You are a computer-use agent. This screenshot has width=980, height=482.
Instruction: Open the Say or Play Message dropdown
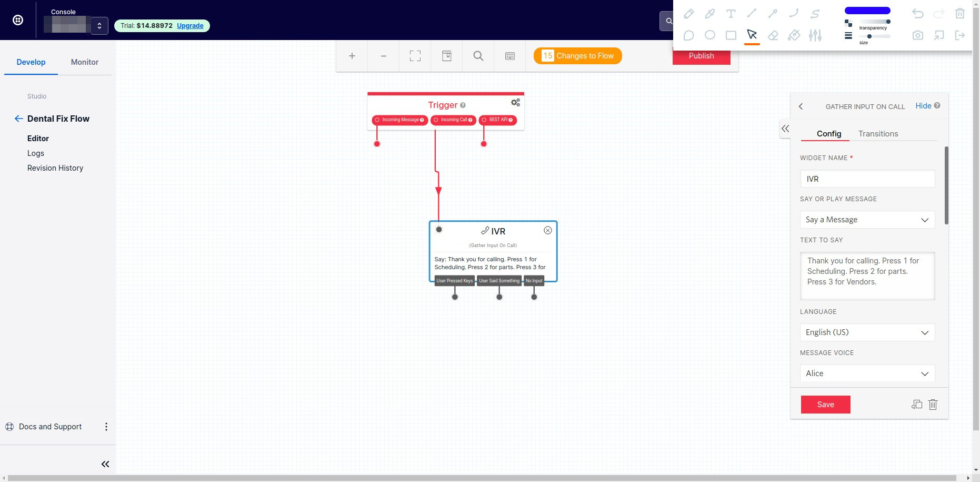[x=867, y=220]
